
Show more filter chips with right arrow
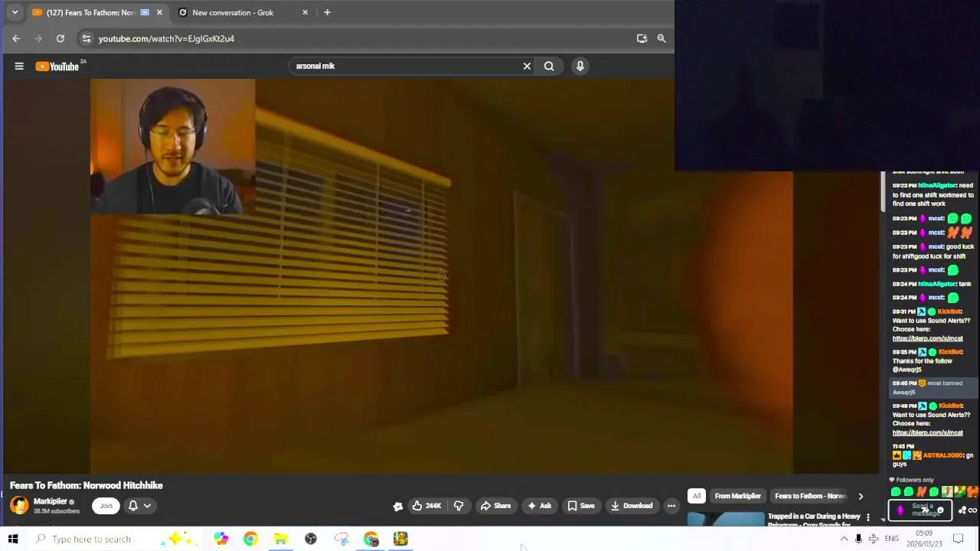(x=861, y=496)
